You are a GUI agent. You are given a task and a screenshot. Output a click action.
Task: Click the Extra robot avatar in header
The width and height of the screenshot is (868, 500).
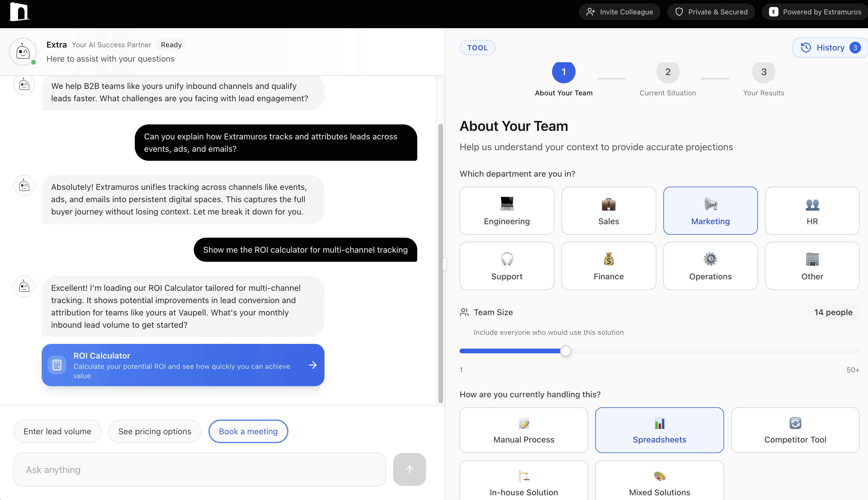(23, 52)
